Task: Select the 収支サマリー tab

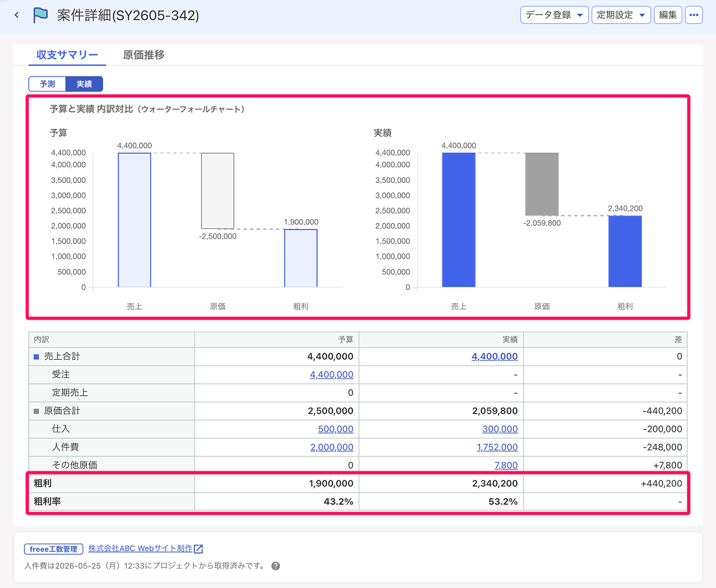Action: (67, 55)
